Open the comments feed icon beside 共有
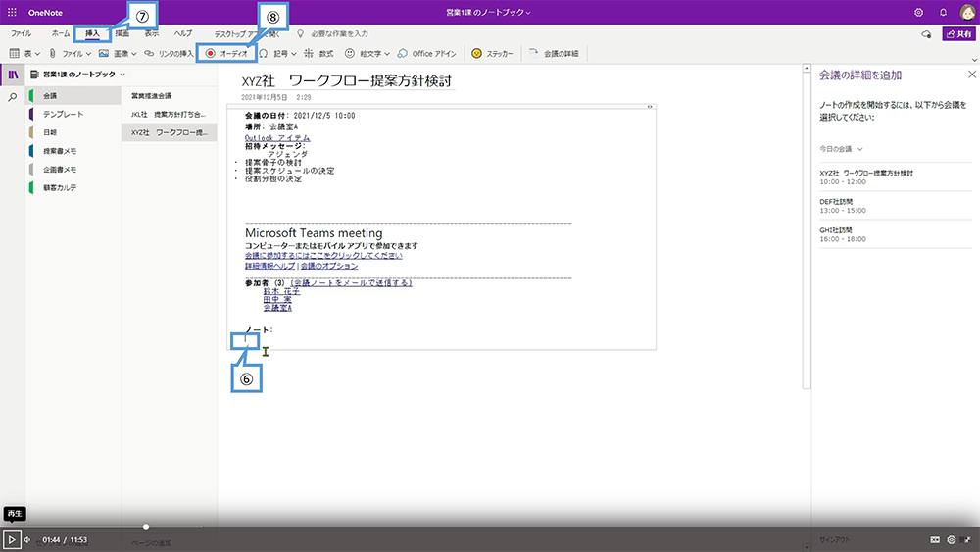The height and width of the screenshot is (552, 980). 926,33
